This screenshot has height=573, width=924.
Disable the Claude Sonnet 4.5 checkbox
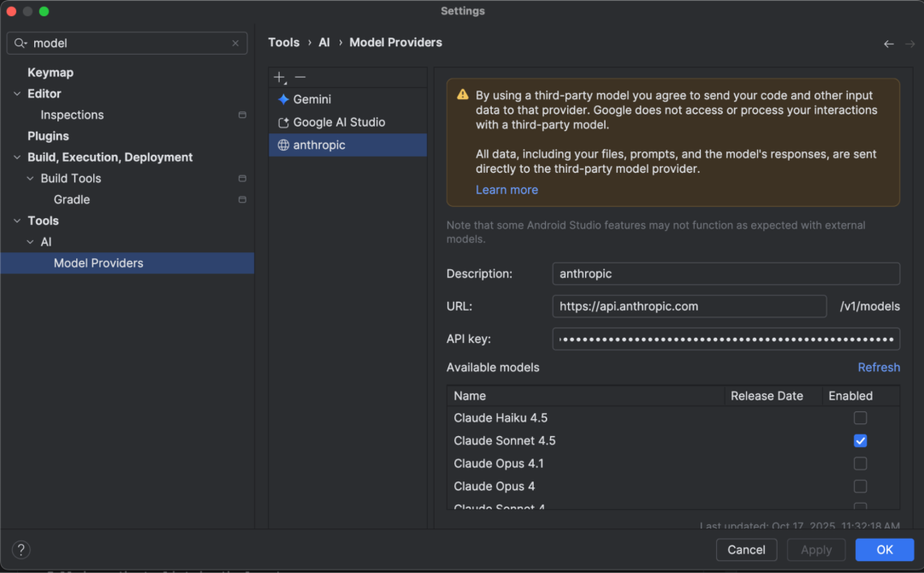click(x=861, y=441)
